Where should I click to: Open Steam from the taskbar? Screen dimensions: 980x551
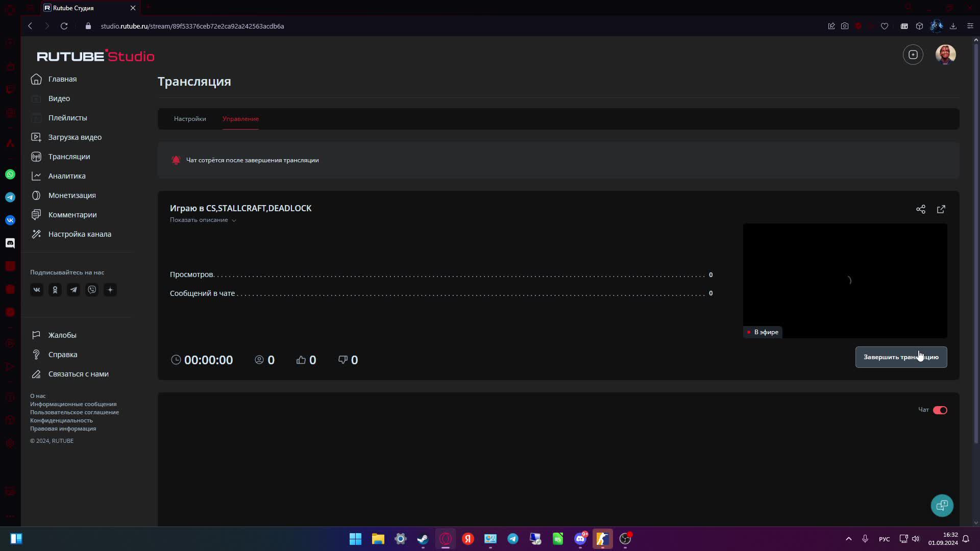pyautogui.click(x=423, y=539)
